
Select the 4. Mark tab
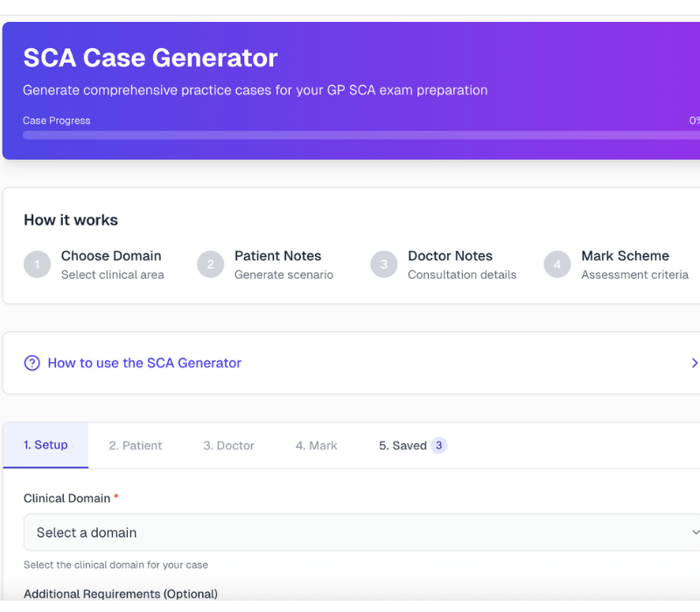(x=316, y=446)
